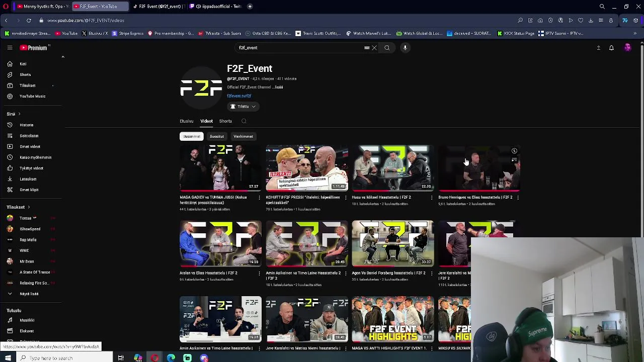Click Windows Start button

point(8,358)
